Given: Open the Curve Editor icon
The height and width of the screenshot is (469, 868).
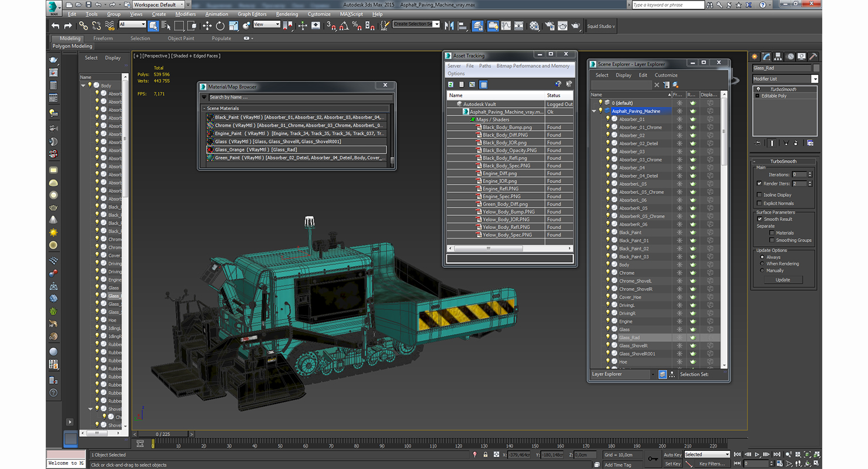Looking at the screenshot, I should [x=506, y=26].
